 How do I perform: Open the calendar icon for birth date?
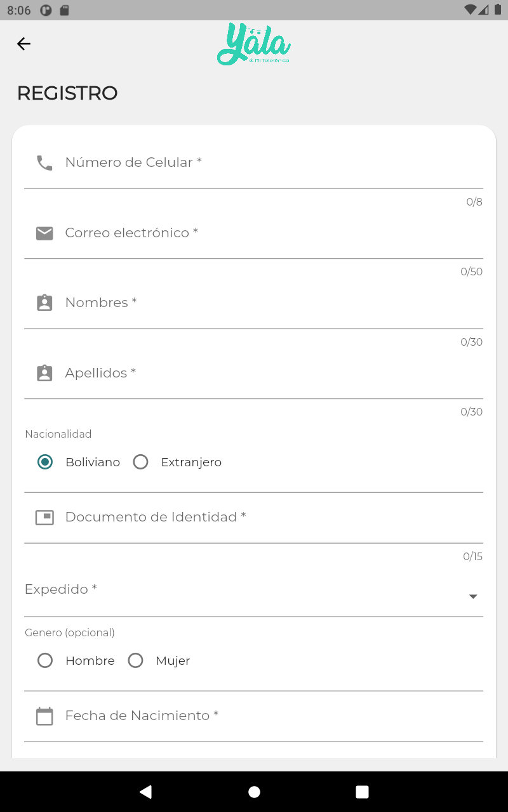(44, 716)
